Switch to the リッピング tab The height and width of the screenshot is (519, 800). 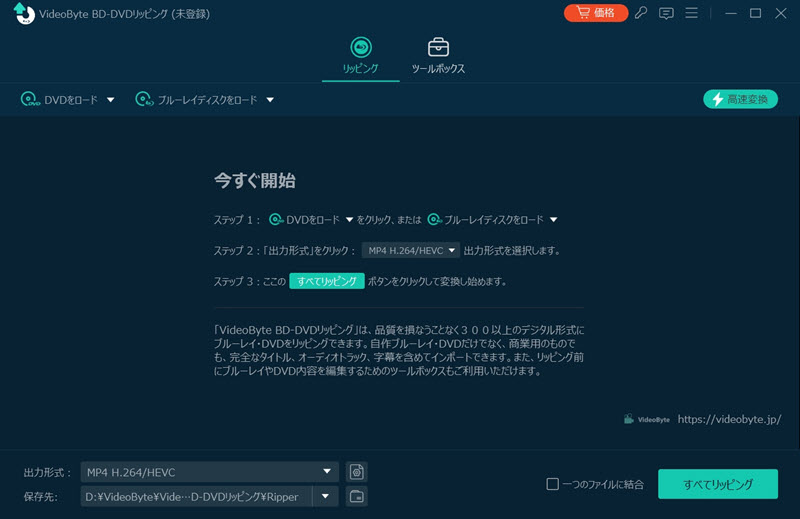(360, 56)
